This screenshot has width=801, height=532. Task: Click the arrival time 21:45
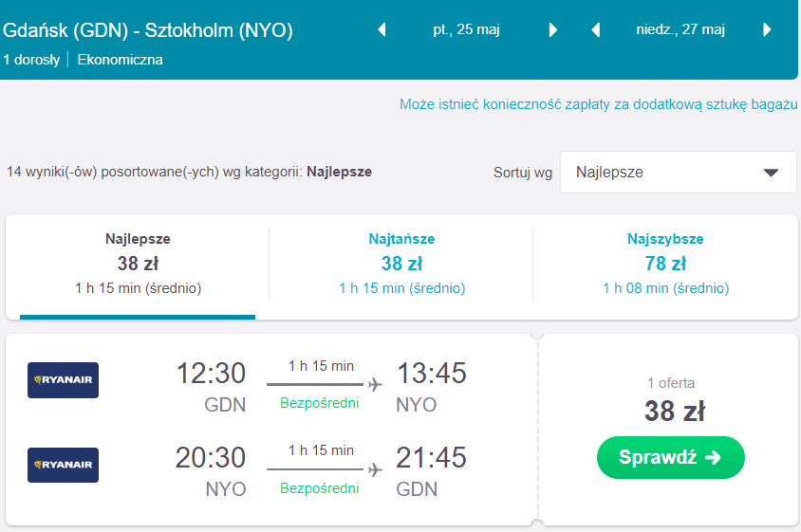coord(431,457)
